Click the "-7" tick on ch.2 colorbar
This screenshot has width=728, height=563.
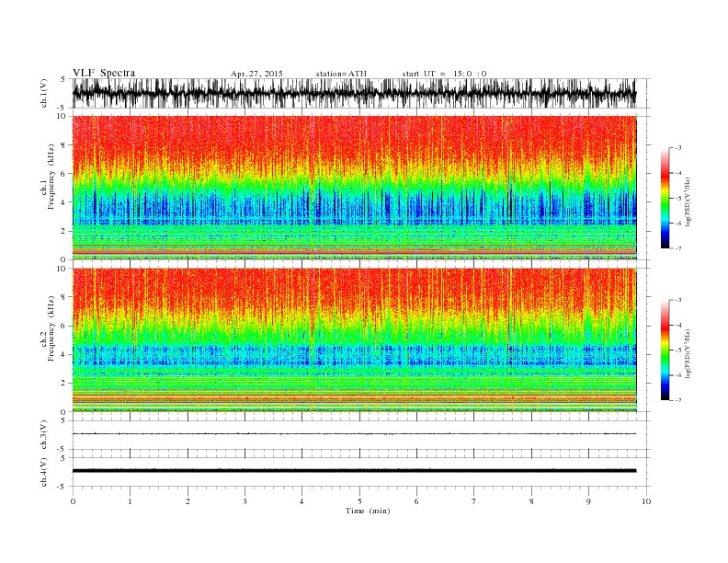678,400
